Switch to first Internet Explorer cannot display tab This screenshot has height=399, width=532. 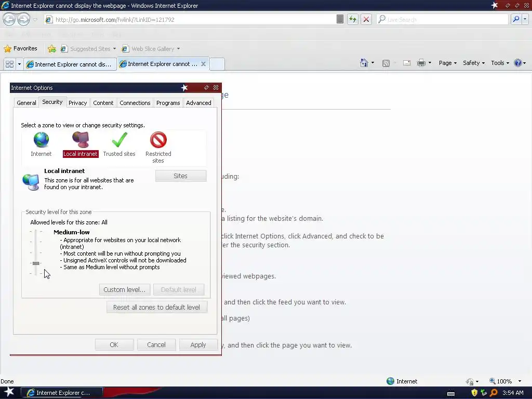[x=69, y=64]
